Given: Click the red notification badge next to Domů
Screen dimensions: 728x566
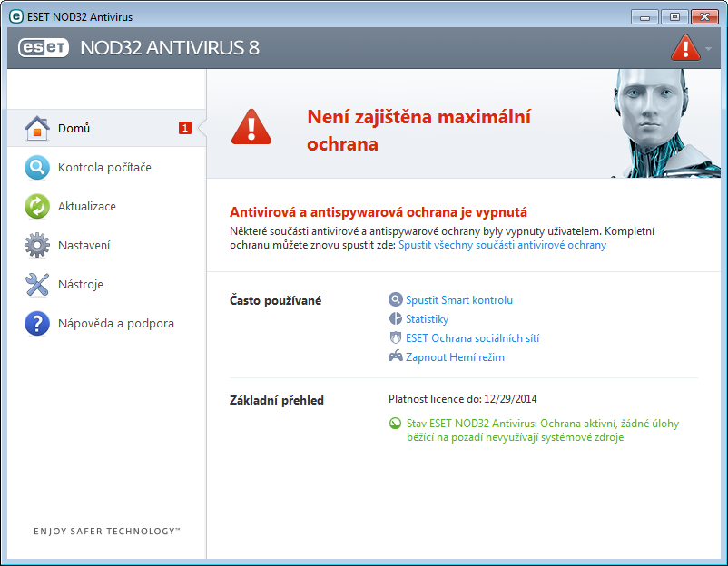Looking at the screenshot, I should click(185, 128).
